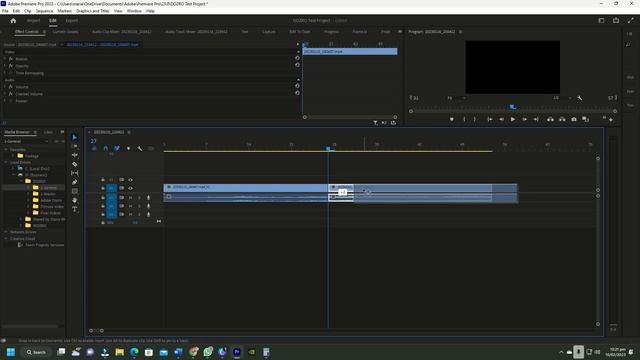Switch to Export workspace tab

click(x=71, y=20)
